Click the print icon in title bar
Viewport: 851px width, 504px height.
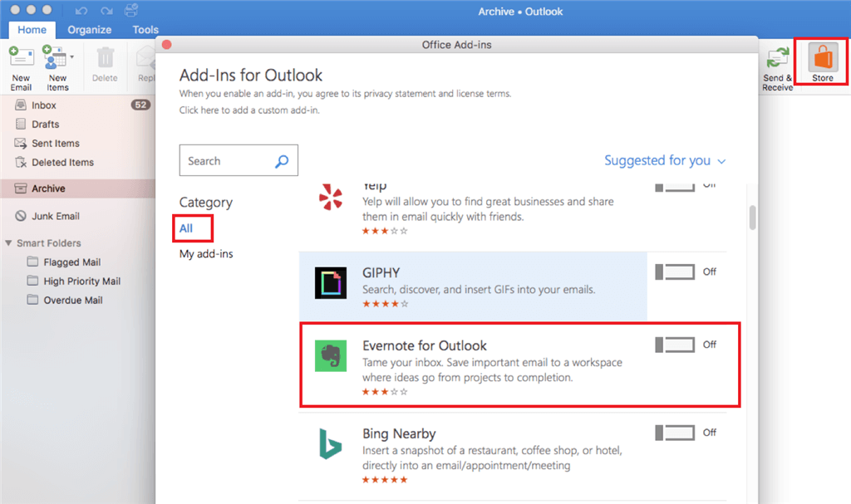pyautogui.click(x=131, y=10)
